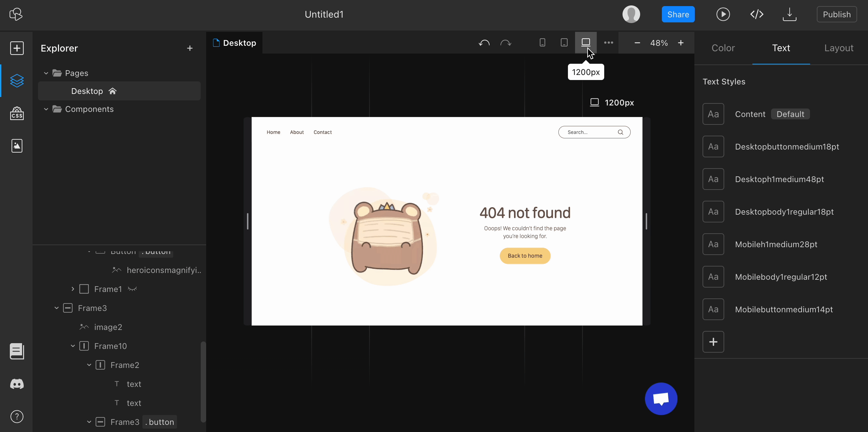Open the code view icon
Screen dimensions: 868x432
(x=756, y=14)
